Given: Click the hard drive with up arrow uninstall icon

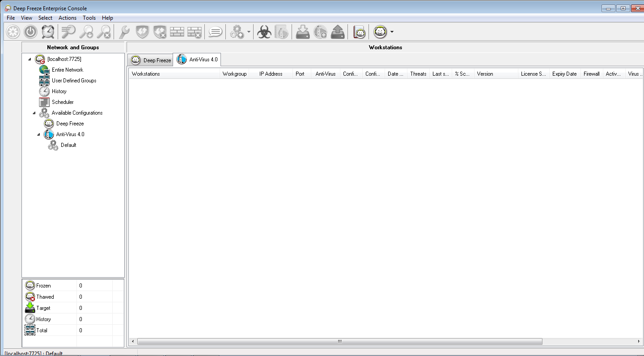Looking at the screenshot, I should (338, 32).
